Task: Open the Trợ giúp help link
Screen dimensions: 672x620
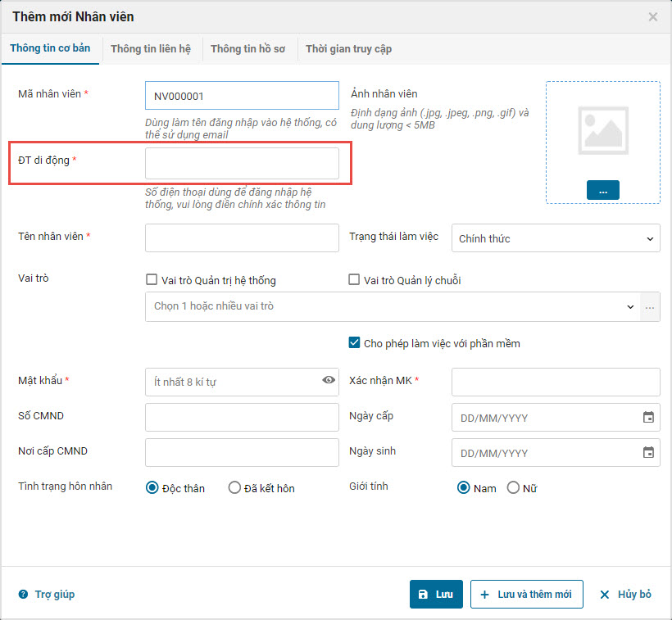Action: (x=47, y=595)
